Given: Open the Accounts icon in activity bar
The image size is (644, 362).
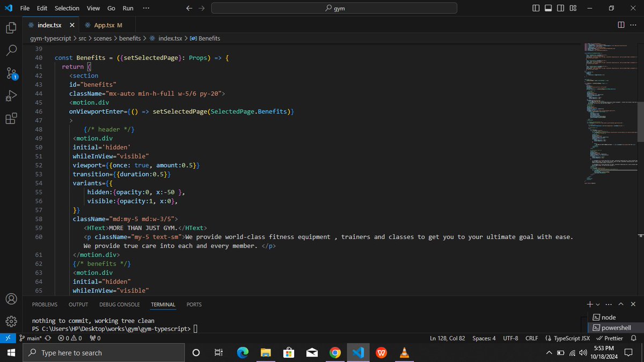Looking at the screenshot, I should (x=11, y=299).
